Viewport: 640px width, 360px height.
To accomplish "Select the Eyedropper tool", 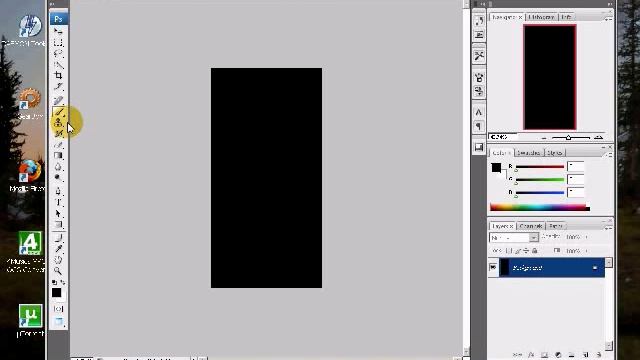I will [58, 249].
